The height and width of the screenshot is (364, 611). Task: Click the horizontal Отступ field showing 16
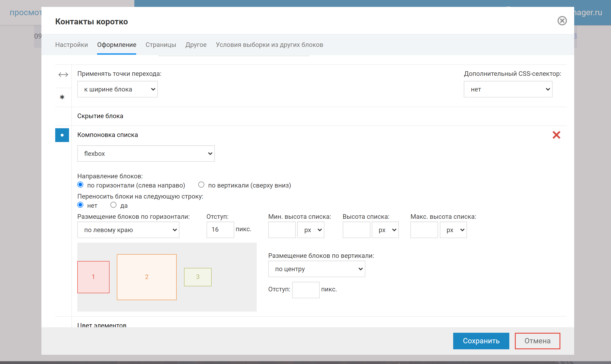220,230
